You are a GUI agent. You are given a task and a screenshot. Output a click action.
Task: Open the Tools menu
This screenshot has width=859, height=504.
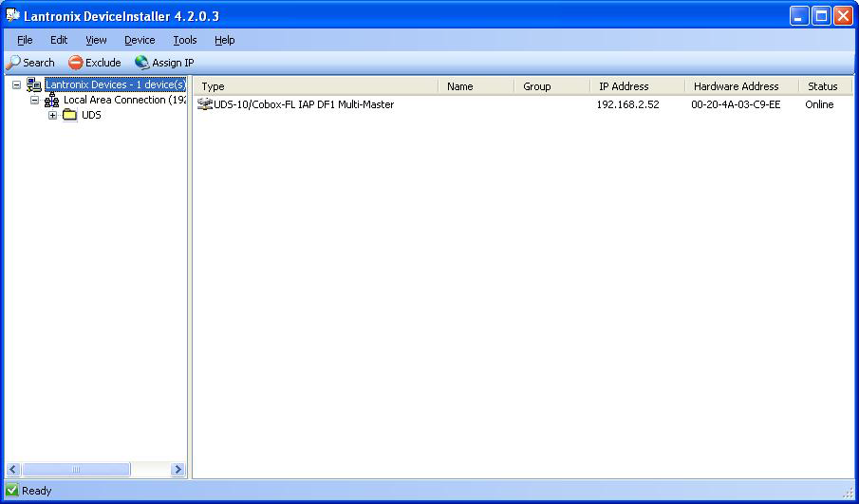tap(185, 40)
